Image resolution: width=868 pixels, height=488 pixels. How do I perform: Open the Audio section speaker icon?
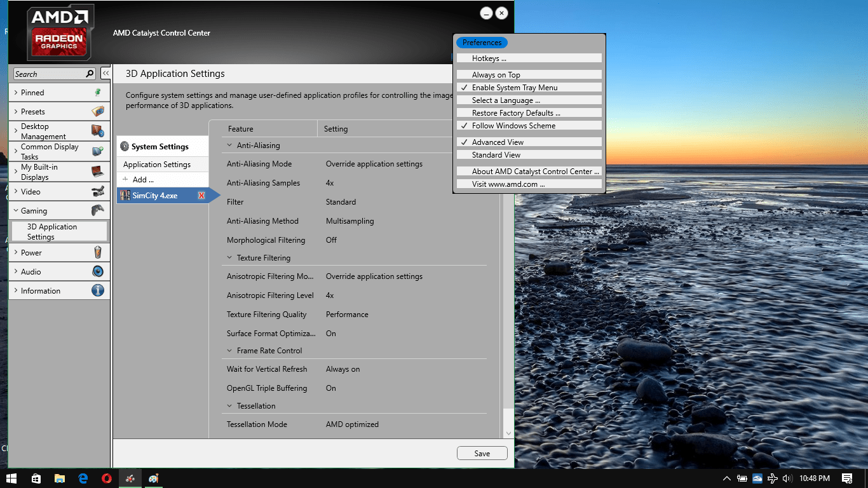tap(97, 271)
